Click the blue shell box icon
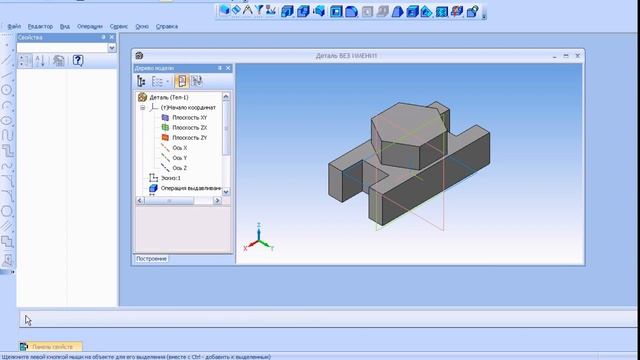The height and width of the screenshot is (360, 640). point(412,11)
